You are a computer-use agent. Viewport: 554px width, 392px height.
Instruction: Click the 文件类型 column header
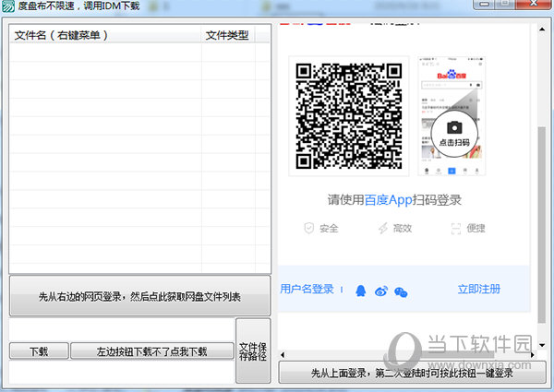tap(228, 34)
